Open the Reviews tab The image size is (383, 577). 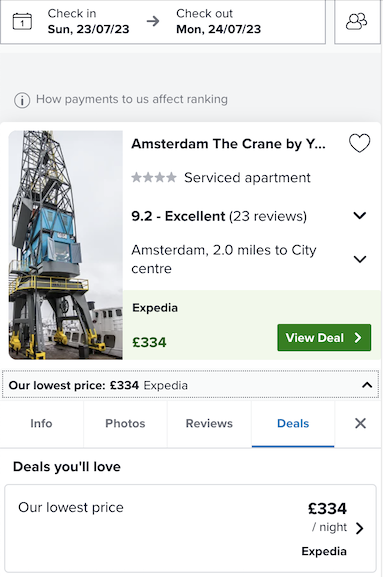click(209, 424)
